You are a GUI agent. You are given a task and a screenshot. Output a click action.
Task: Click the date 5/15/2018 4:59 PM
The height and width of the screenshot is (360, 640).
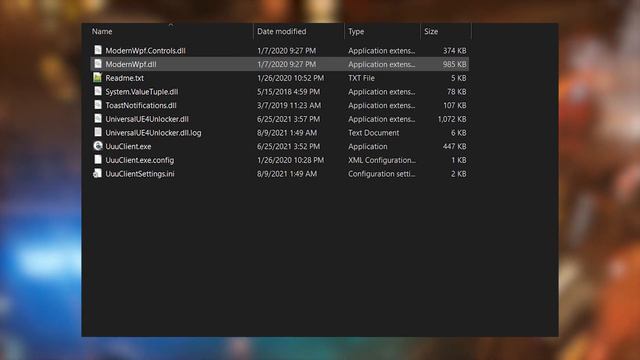(288, 92)
